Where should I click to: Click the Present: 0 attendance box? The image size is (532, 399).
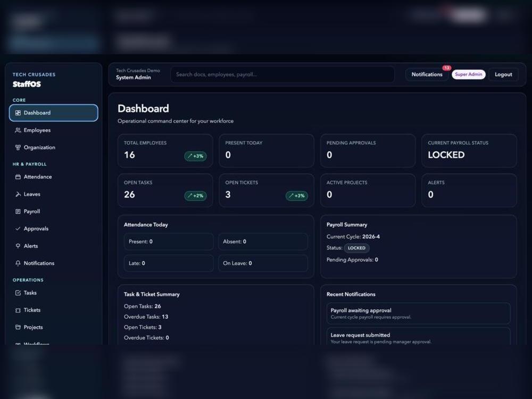169,242
